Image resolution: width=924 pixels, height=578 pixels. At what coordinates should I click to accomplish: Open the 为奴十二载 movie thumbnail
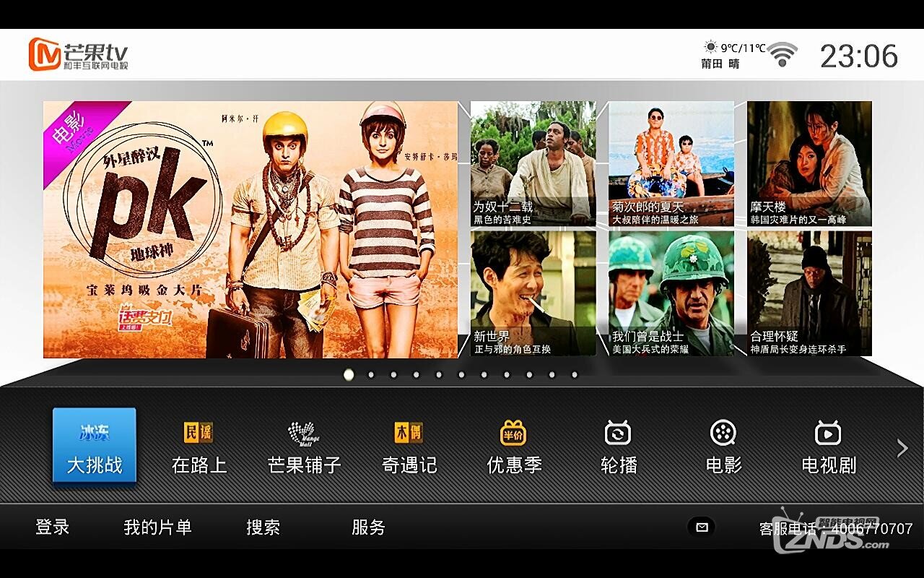[533, 164]
